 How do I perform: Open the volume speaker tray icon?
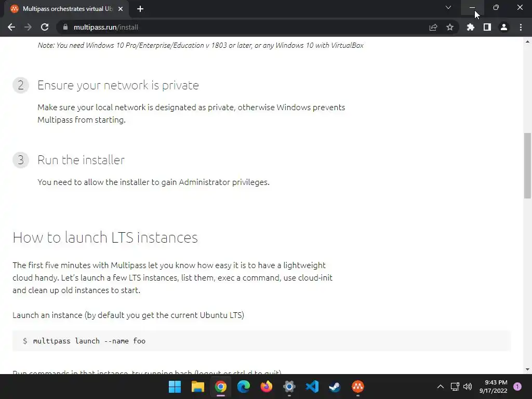click(x=468, y=387)
